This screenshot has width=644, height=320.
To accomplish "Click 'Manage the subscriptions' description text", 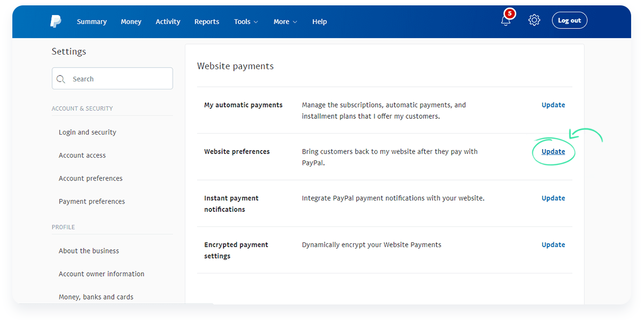I will [x=384, y=110].
